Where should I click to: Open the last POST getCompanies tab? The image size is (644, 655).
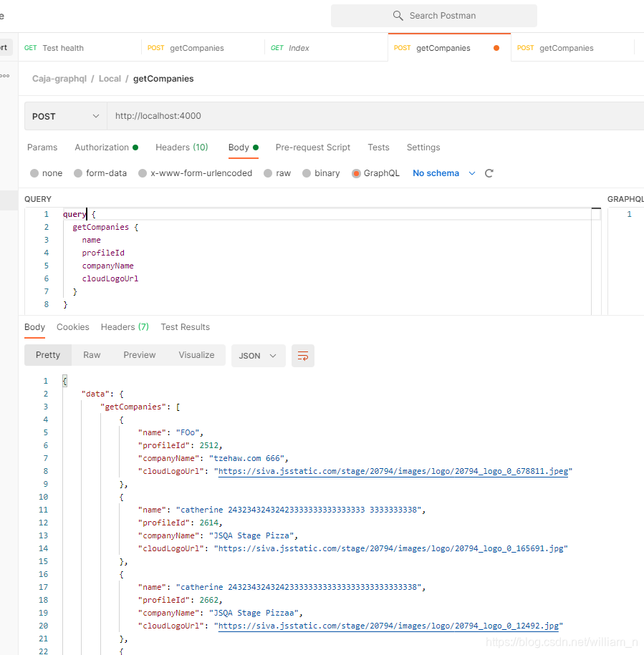[555, 48]
